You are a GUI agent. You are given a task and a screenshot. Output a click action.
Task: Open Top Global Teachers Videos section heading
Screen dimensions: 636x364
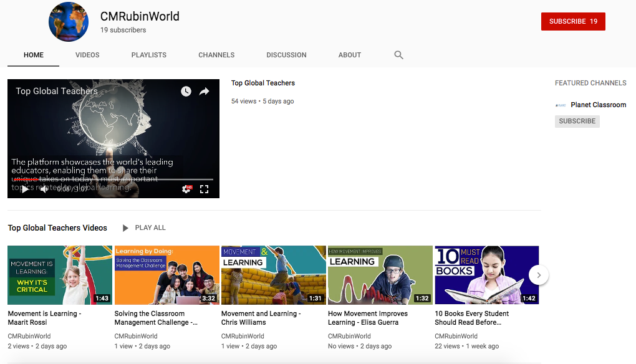point(57,228)
